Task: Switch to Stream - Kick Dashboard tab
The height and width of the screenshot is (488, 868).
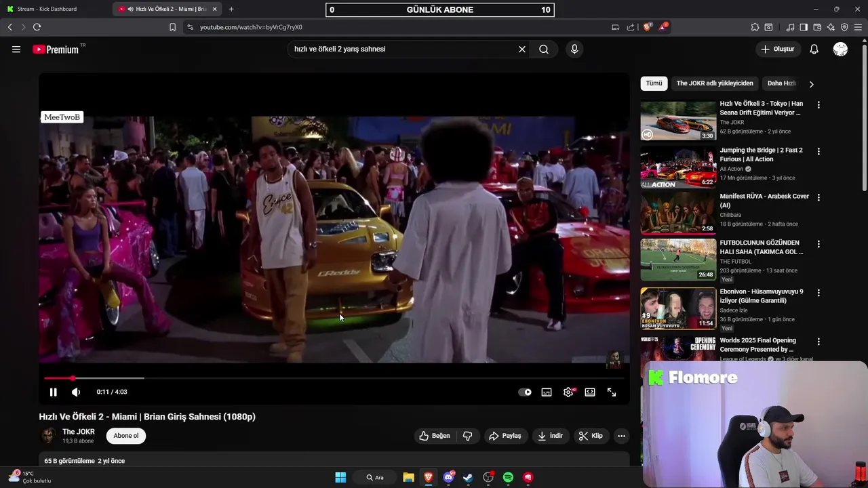Action: [x=54, y=9]
